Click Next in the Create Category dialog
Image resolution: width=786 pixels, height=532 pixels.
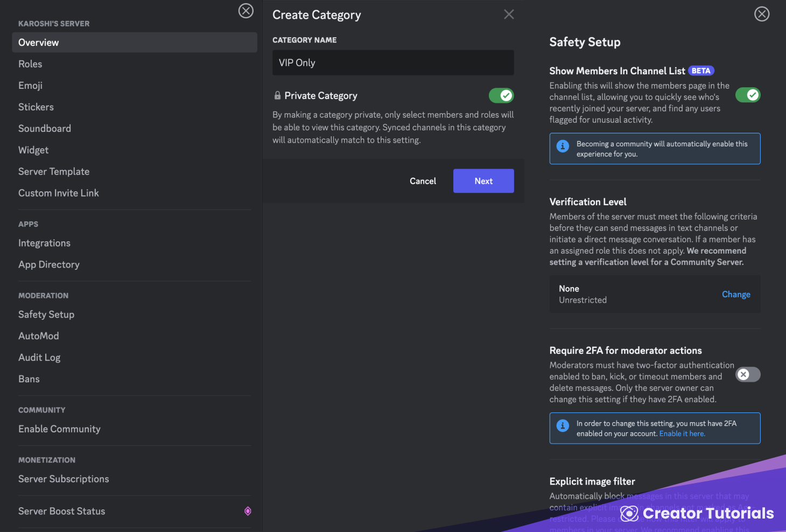pos(483,180)
